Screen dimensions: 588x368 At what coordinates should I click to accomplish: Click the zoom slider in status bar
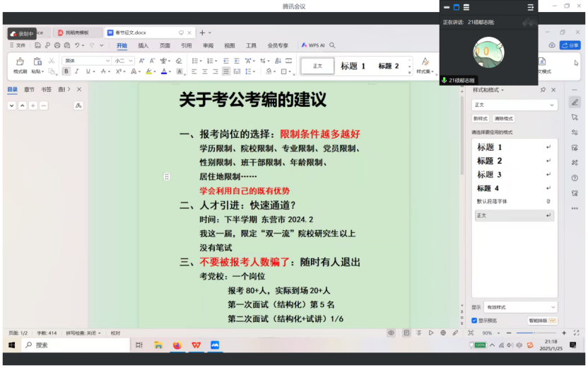pos(533,333)
